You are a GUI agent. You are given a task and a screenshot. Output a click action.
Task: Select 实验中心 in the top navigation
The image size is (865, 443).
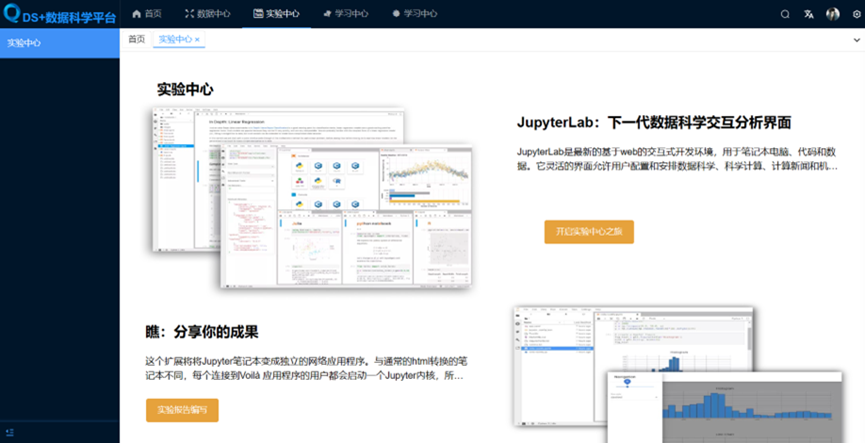click(x=276, y=14)
